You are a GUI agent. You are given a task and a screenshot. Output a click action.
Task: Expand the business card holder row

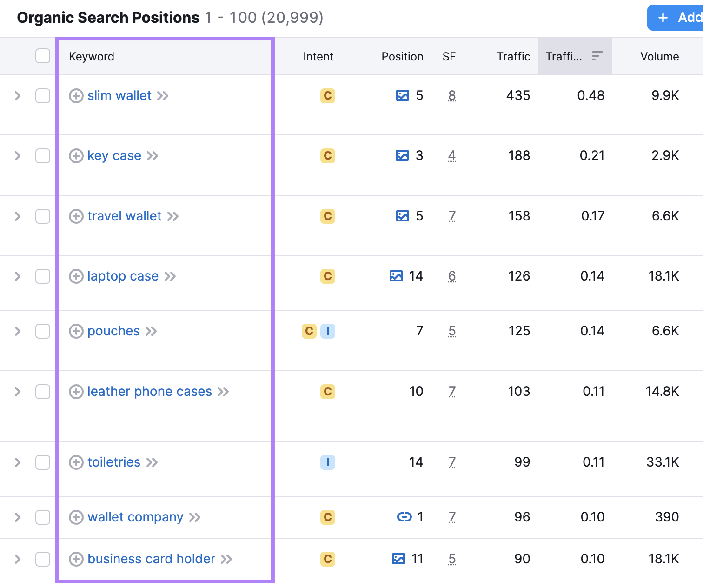[18, 559]
